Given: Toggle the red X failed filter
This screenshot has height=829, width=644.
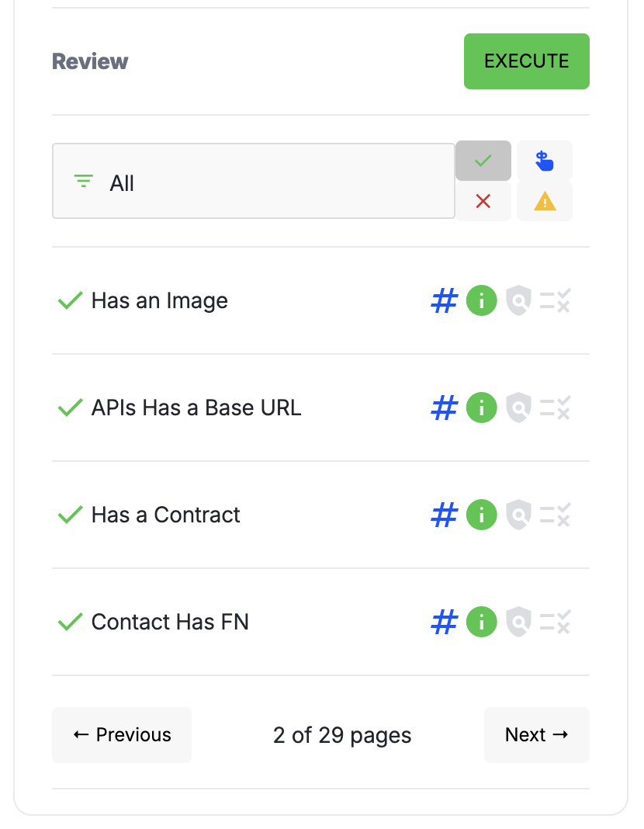Looking at the screenshot, I should click(x=483, y=202).
